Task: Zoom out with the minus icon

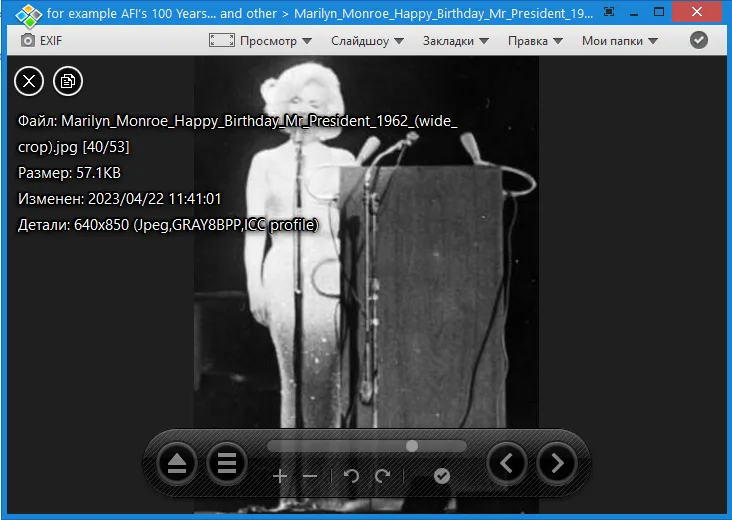Action: pyautogui.click(x=310, y=476)
